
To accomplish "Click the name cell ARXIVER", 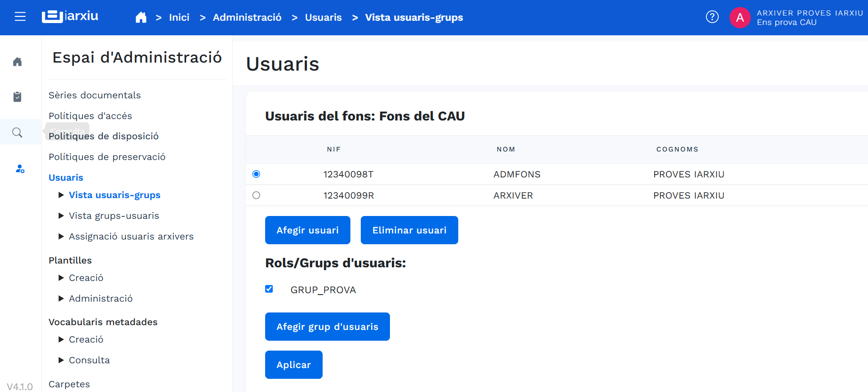I will coord(513,195).
